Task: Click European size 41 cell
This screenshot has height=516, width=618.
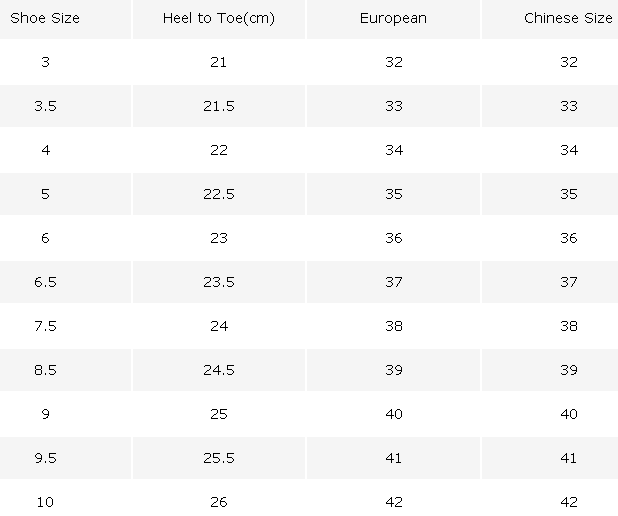Action: 394,458
